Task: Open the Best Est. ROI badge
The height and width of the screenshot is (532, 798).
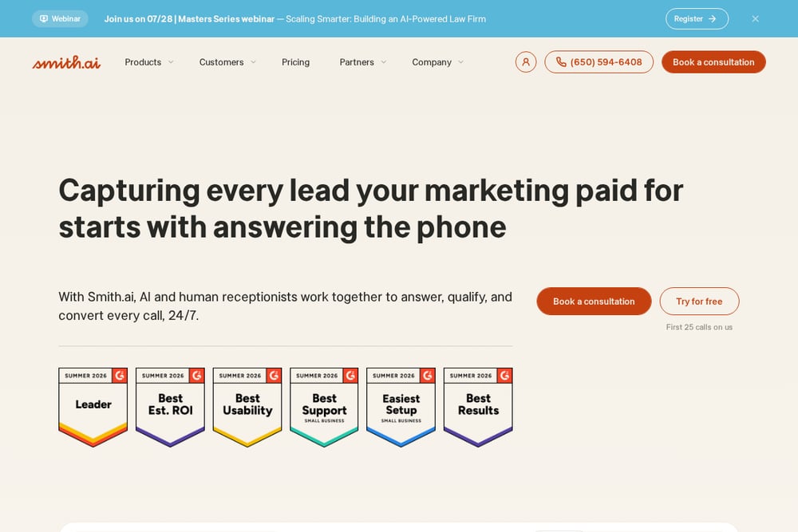Action: [x=171, y=407]
